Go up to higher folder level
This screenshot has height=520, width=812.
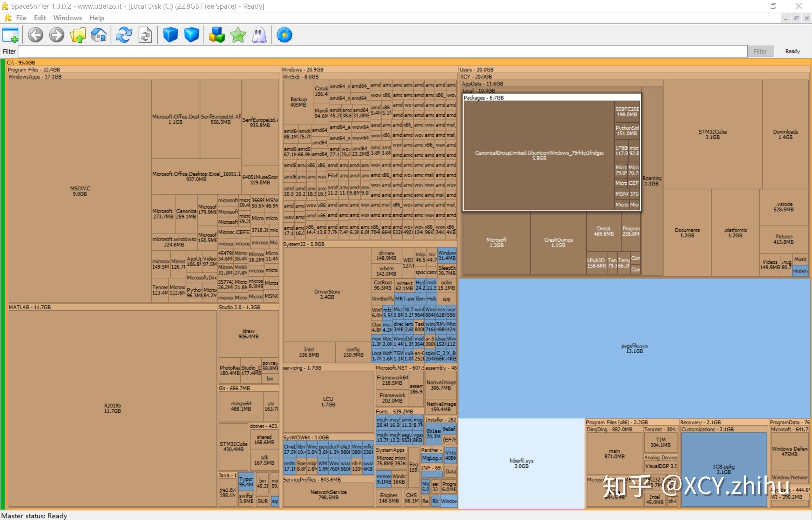point(78,35)
